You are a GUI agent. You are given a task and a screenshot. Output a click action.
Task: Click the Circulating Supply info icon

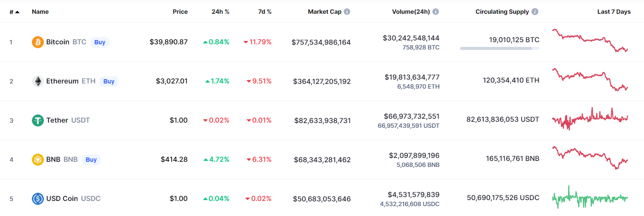click(x=535, y=12)
